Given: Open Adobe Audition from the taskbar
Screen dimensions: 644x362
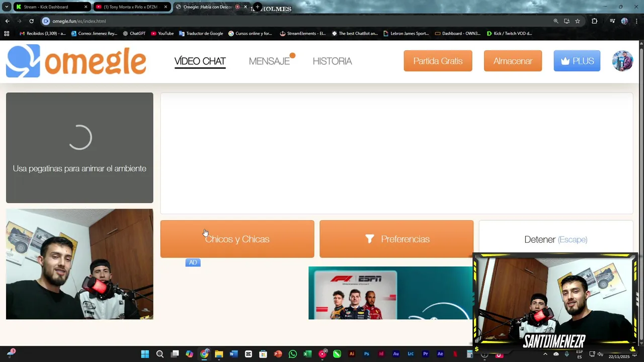Looking at the screenshot, I should (x=396, y=354).
